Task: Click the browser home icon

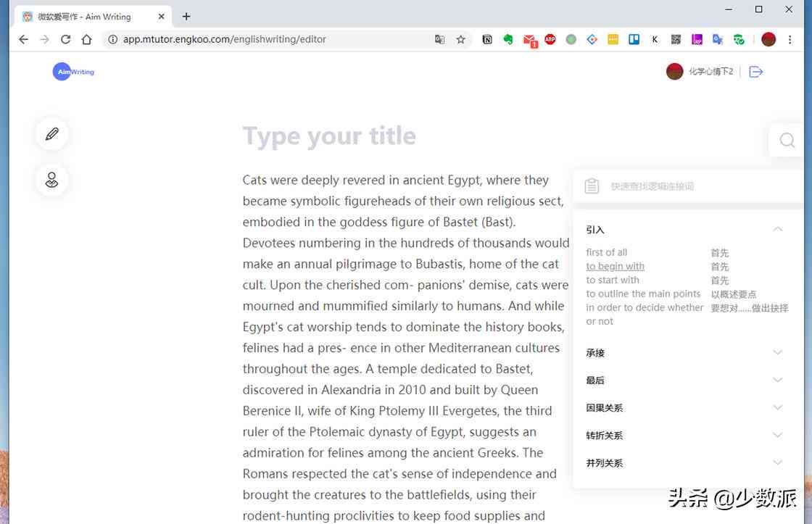Action: [x=86, y=39]
